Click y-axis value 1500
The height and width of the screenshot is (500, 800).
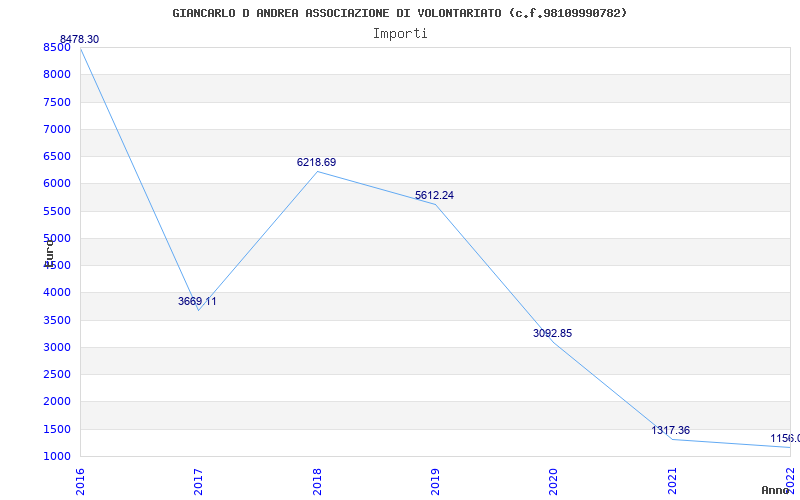point(57,429)
